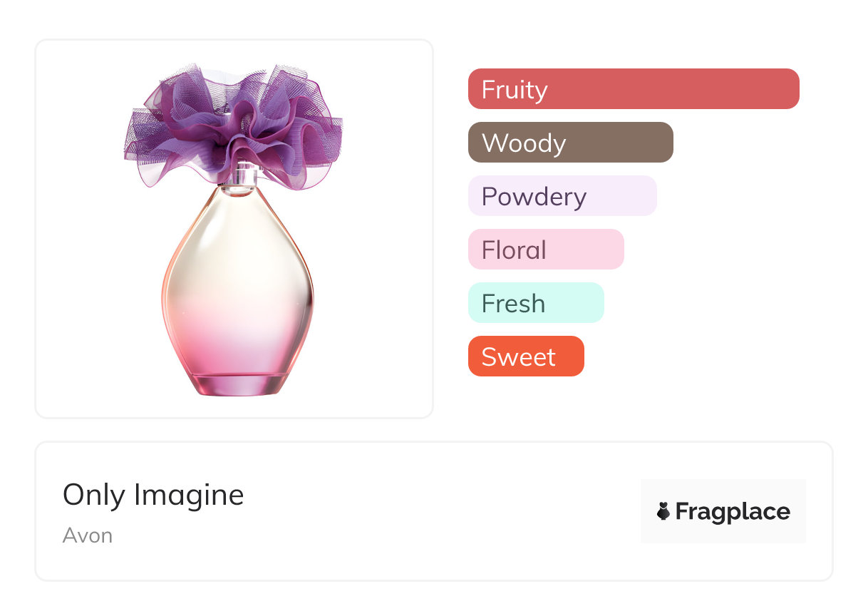Select the brown Woody scent bar

tap(570, 143)
